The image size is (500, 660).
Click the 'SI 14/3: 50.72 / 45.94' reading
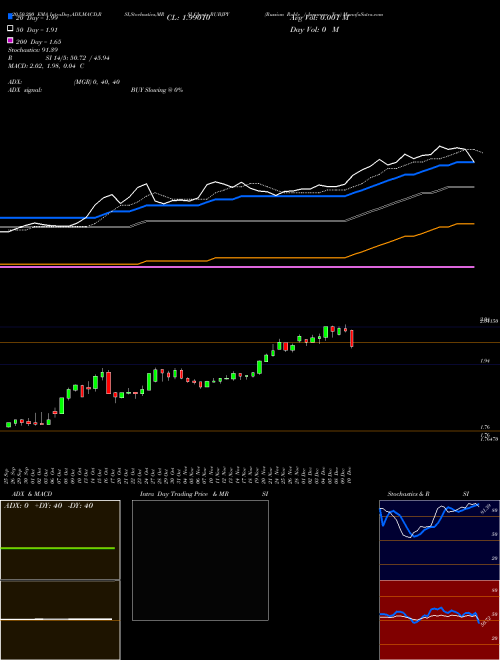click(x=77, y=58)
